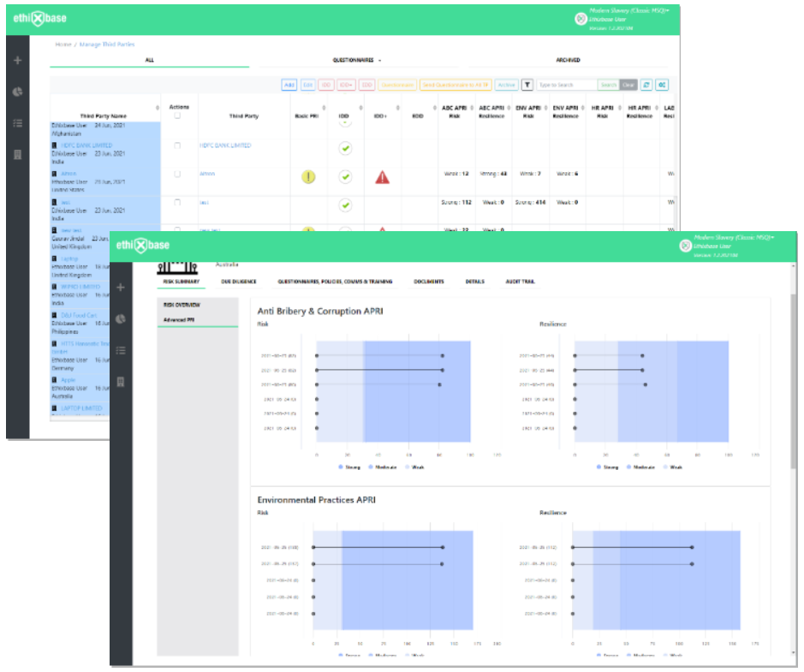
Task: Click the plus icon in back window sidebar
Action: tap(17, 61)
